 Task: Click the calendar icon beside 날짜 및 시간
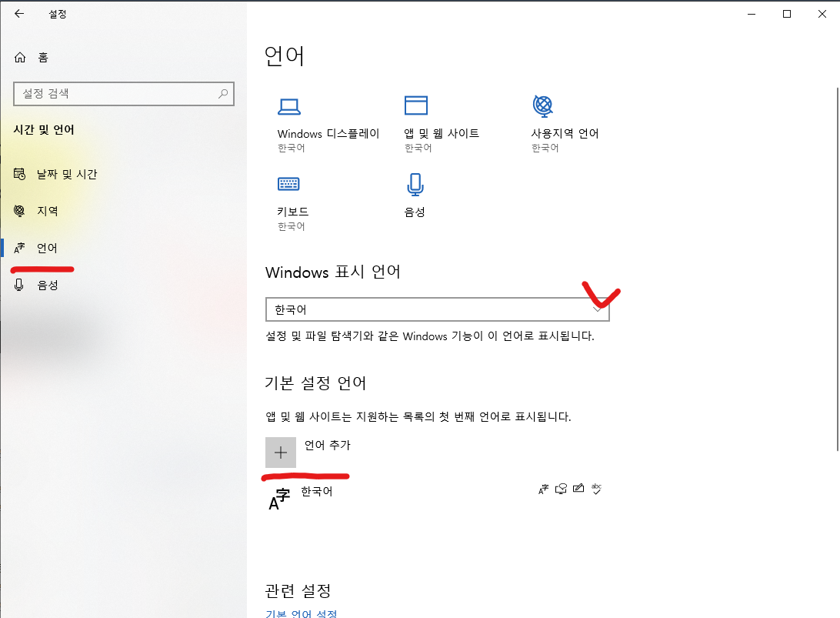click(19, 174)
